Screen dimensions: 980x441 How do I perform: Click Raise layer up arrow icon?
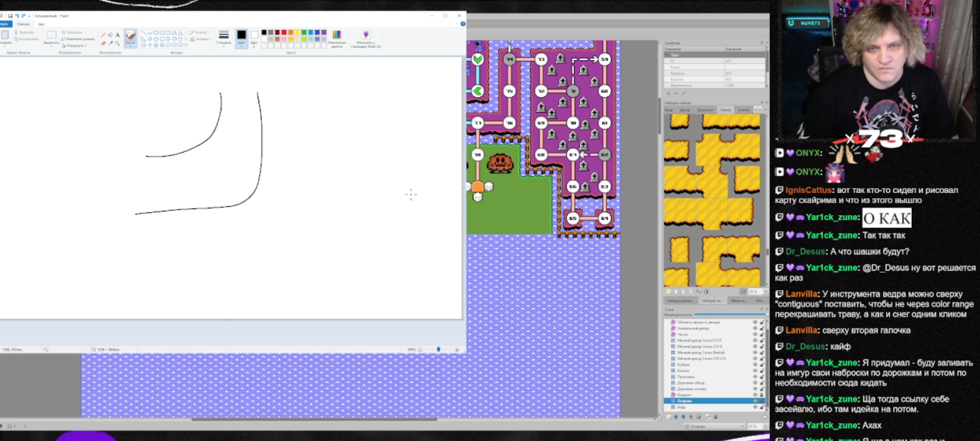676,417
